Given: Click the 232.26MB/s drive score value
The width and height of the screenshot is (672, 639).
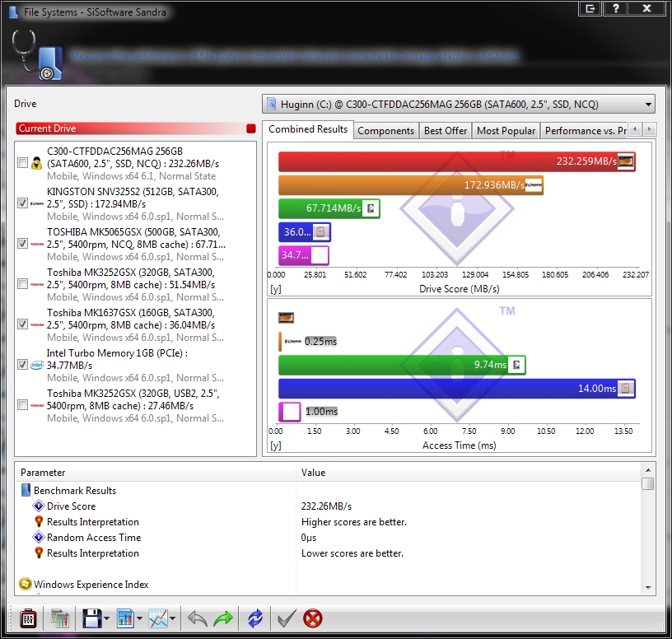Looking at the screenshot, I should point(326,506).
